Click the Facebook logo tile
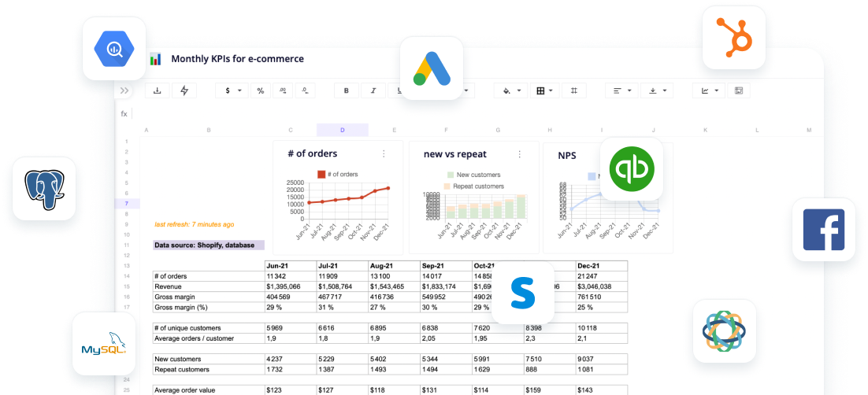 [x=824, y=230]
